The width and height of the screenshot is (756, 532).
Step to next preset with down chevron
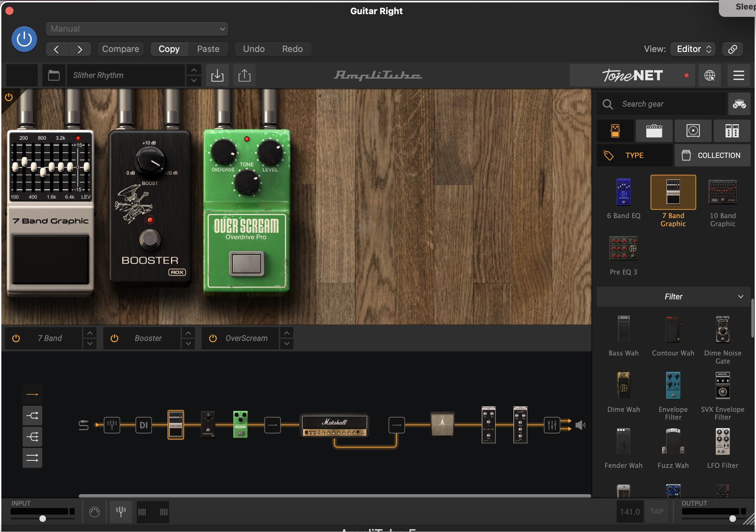[194, 81]
